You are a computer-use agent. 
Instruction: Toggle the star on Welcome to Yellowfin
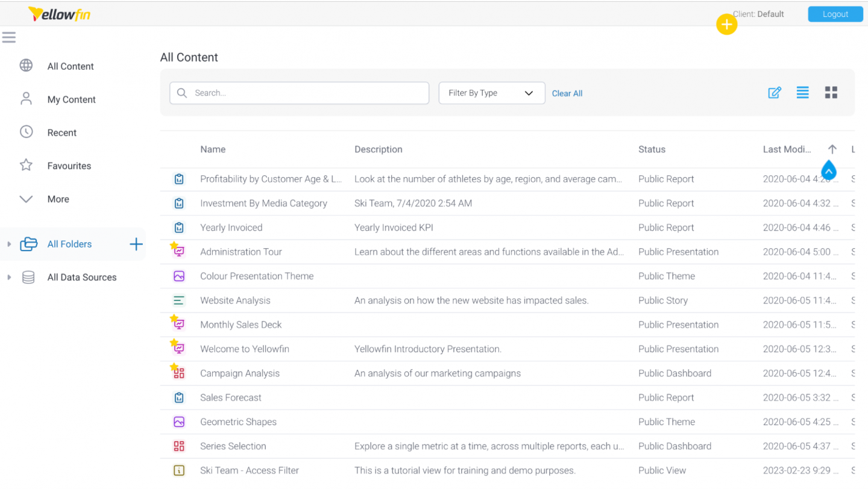click(x=174, y=341)
